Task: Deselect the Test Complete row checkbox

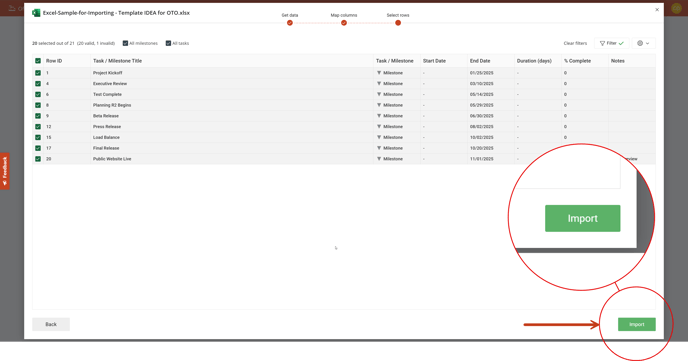Action: (38, 94)
